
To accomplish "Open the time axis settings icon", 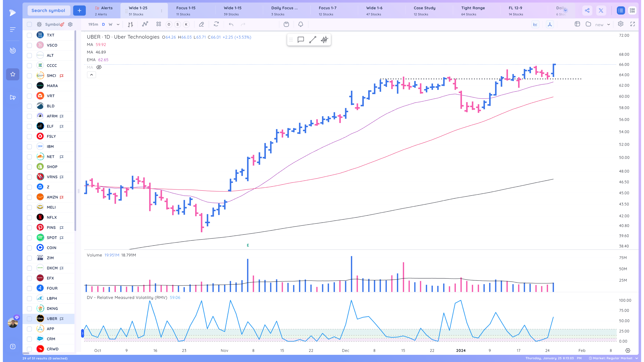I will [628, 351].
